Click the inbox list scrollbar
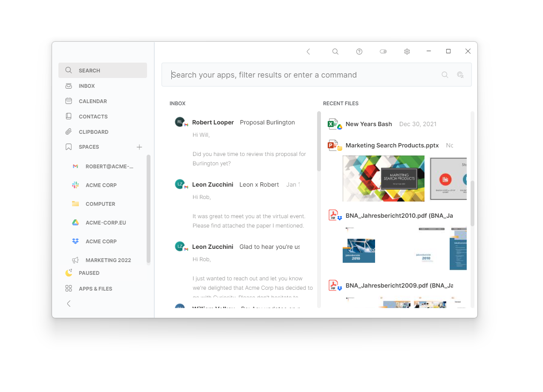Viewport: 543px width, 392px height. (x=319, y=141)
